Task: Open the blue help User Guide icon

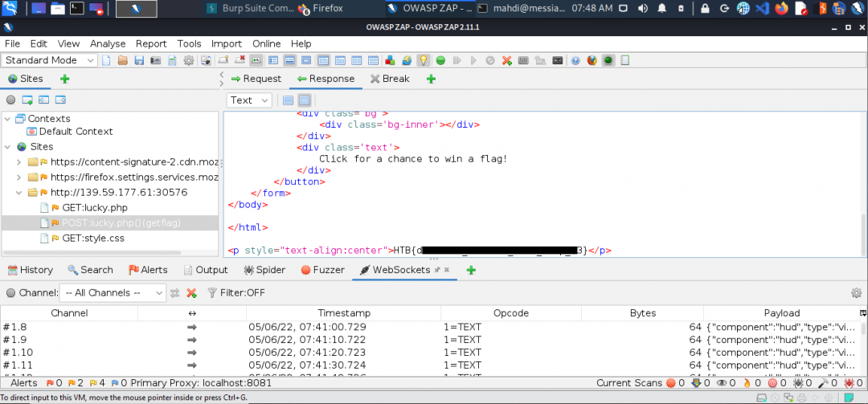Action: pyautogui.click(x=575, y=60)
